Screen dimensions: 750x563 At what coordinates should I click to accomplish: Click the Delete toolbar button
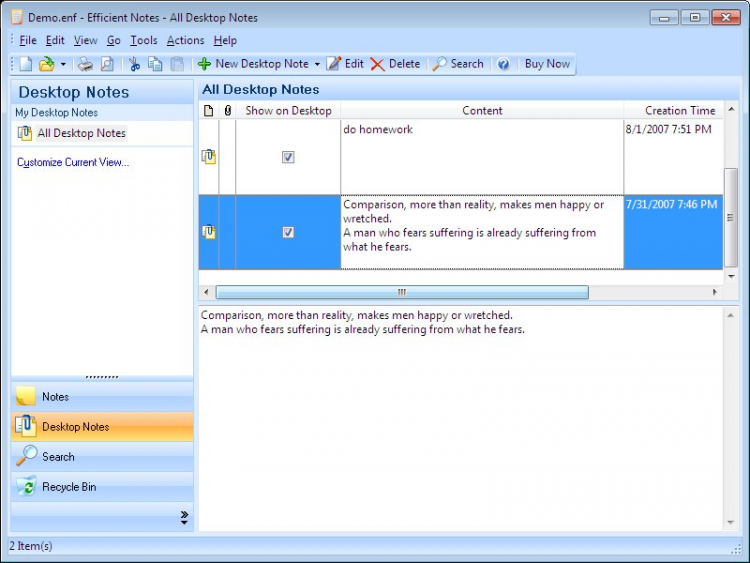click(x=395, y=64)
